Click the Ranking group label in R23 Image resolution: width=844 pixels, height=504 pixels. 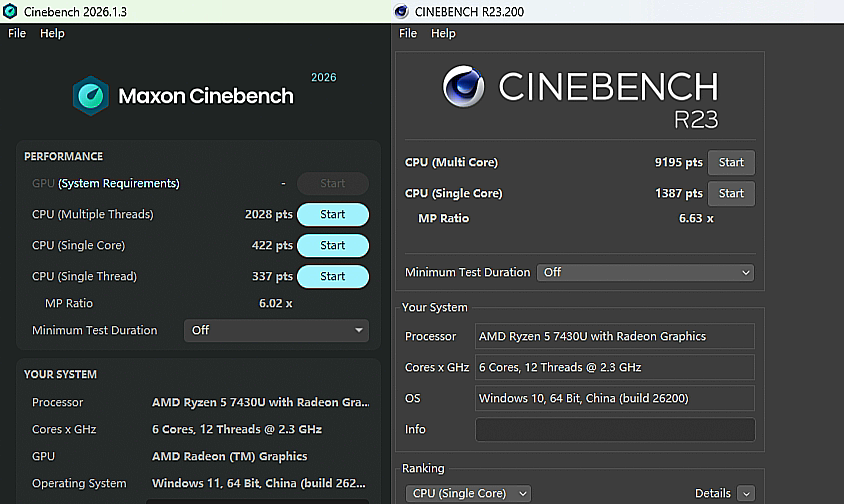(423, 468)
